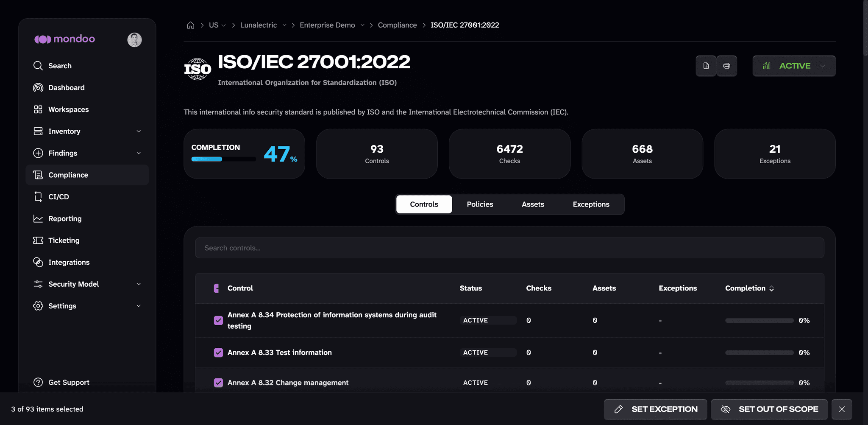Click the Enterprise Demo breadcrumb link
This screenshot has height=425, width=868.
[327, 25]
